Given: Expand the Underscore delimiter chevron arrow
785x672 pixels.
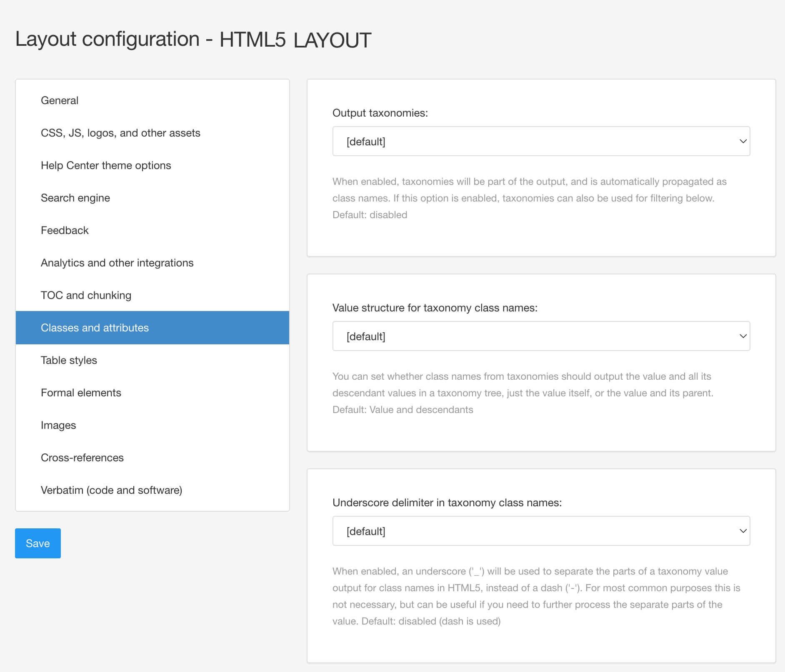Looking at the screenshot, I should [743, 531].
